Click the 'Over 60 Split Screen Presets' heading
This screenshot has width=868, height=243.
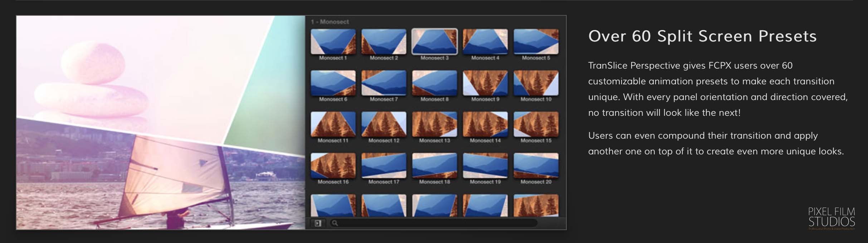(702, 36)
